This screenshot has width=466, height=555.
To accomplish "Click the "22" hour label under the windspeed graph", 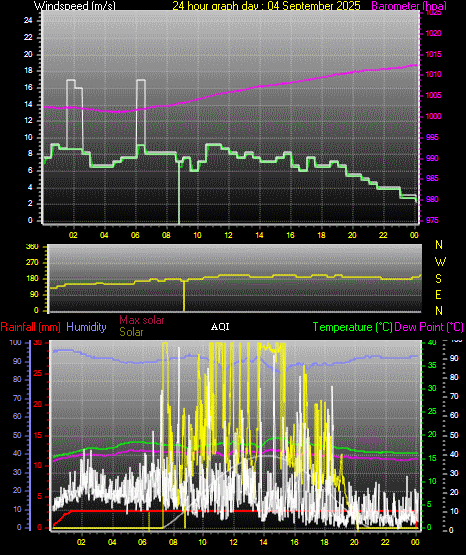I will click(383, 235).
